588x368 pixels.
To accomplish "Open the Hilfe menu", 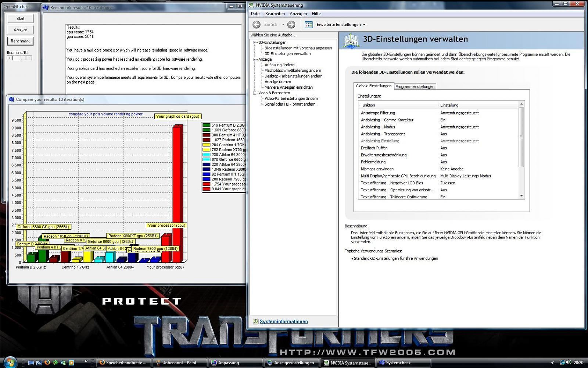I will tap(316, 14).
